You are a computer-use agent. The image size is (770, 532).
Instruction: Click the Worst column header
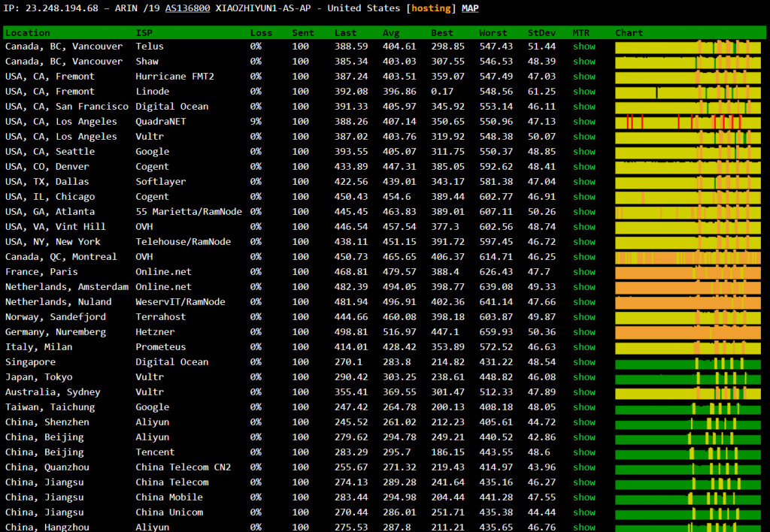(493, 33)
